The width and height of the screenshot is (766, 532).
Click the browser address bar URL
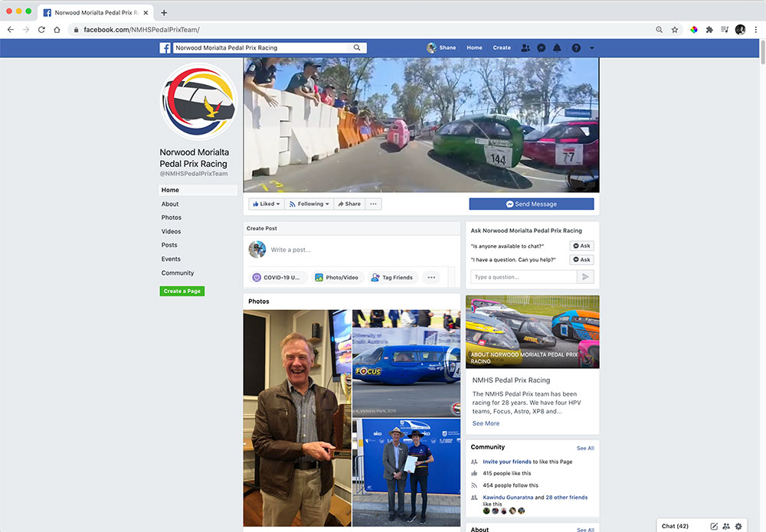tap(142, 30)
